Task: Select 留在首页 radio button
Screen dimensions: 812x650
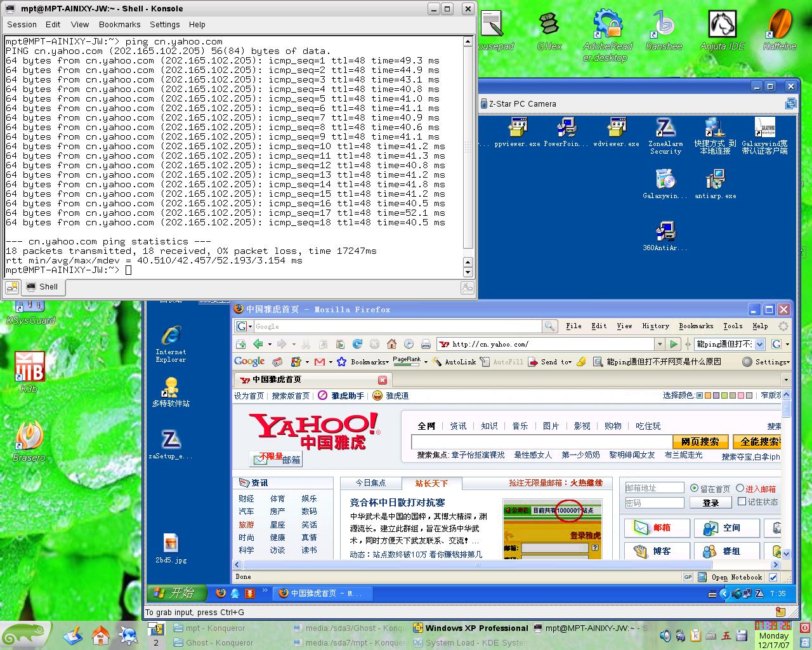Action: tap(694, 488)
